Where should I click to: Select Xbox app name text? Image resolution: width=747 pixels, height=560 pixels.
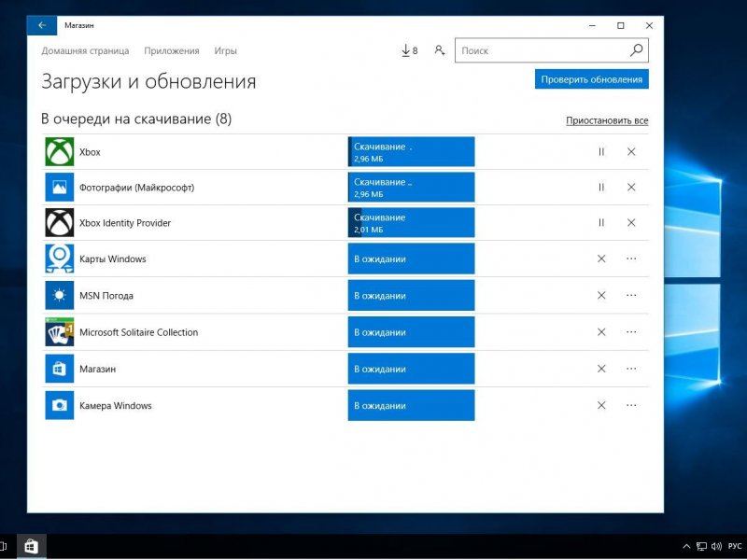click(90, 152)
